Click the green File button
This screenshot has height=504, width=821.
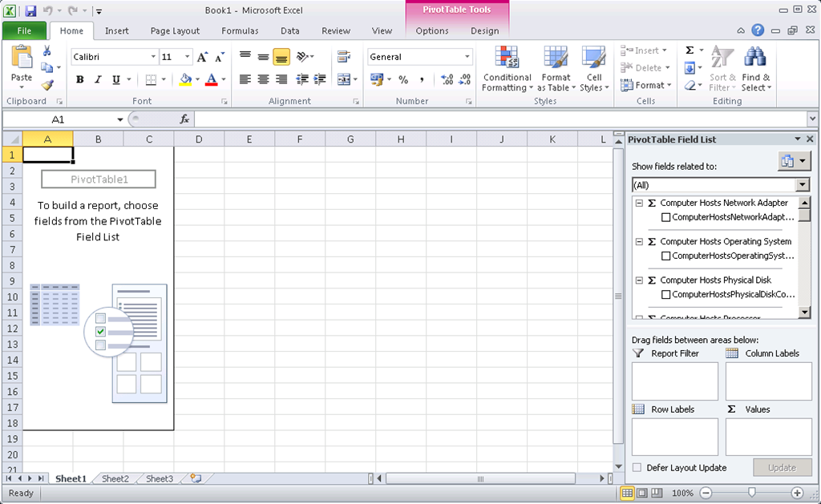pyautogui.click(x=24, y=31)
